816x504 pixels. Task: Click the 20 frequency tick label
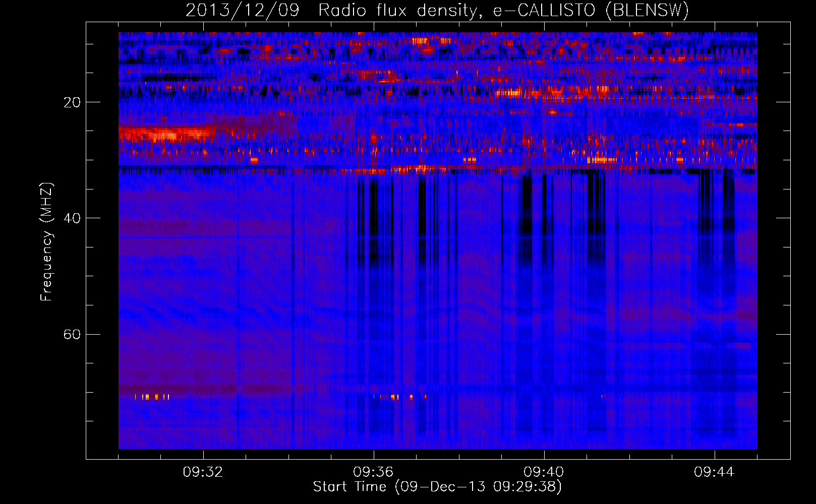(x=72, y=102)
